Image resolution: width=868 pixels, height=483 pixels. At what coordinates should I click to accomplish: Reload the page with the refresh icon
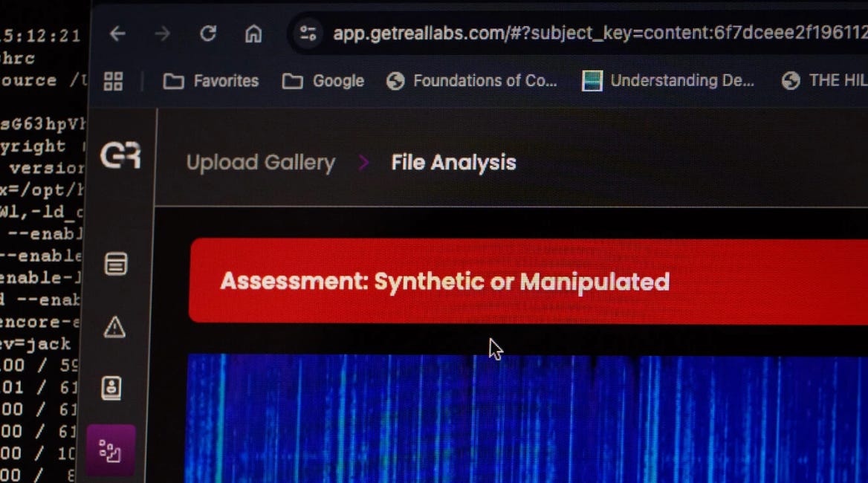click(208, 33)
